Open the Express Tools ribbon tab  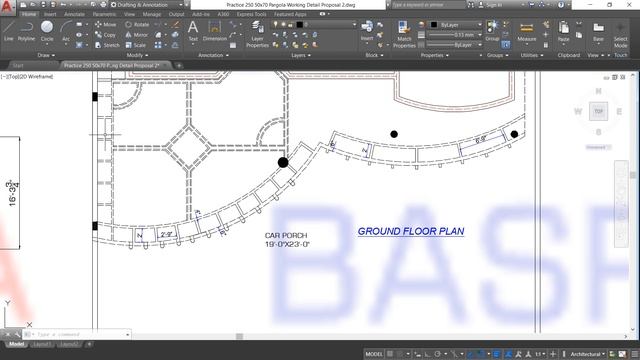pos(251,14)
